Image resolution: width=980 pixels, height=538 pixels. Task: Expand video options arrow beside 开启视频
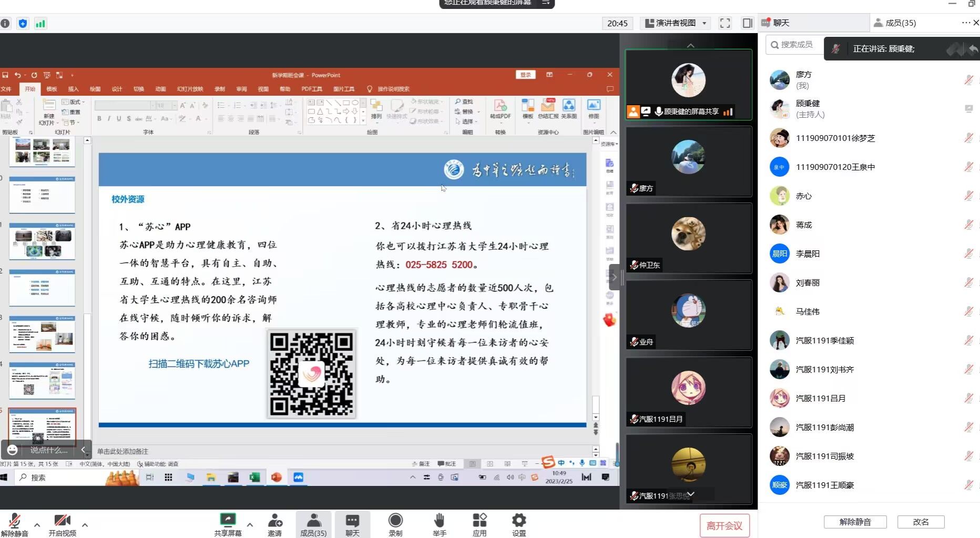click(85, 525)
